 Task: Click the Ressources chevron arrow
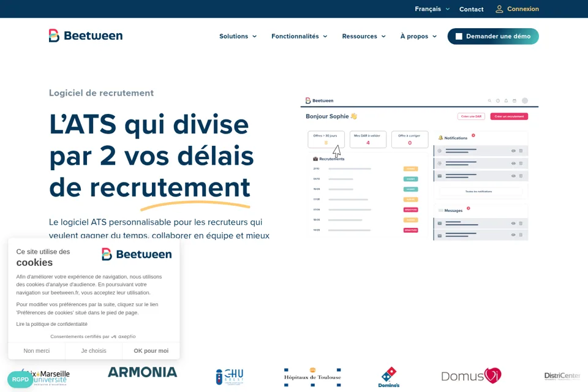(x=383, y=36)
